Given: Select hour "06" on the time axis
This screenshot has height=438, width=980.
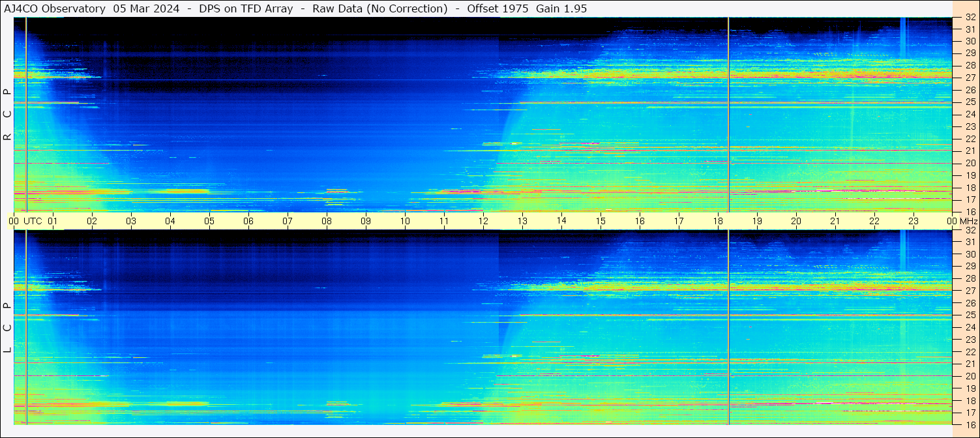Looking at the screenshot, I should (x=248, y=221).
